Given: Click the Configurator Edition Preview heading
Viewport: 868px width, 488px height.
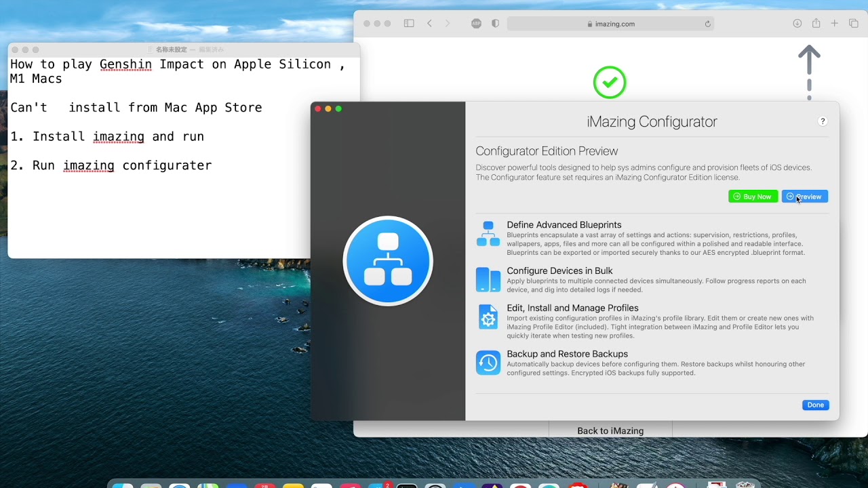Looking at the screenshot, I should [x=547, y=151].
